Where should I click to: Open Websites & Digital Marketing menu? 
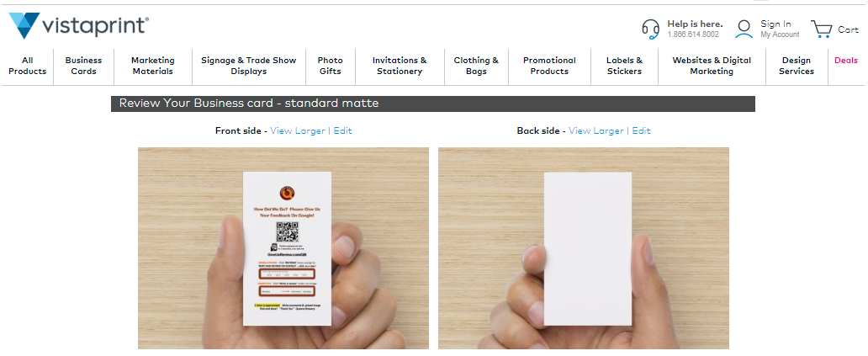(712, 66)
